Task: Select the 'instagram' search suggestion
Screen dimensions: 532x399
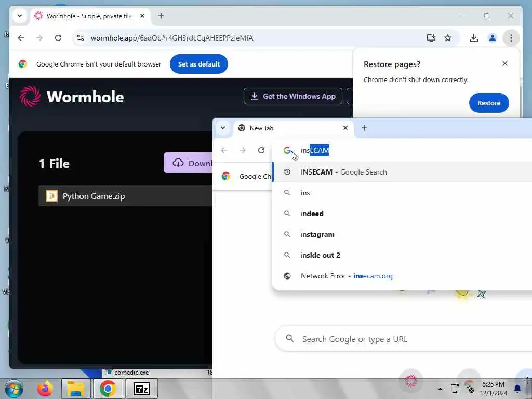Action: point(402,234)
